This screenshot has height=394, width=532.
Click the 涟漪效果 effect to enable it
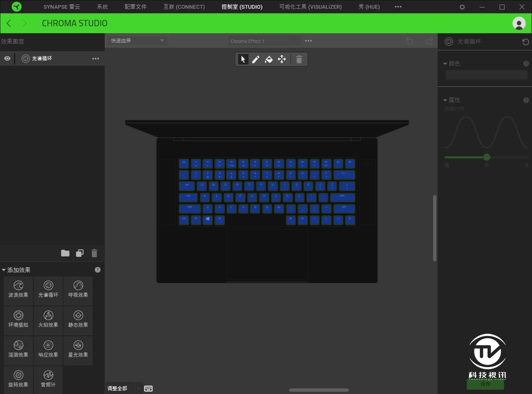coord(18,350)
